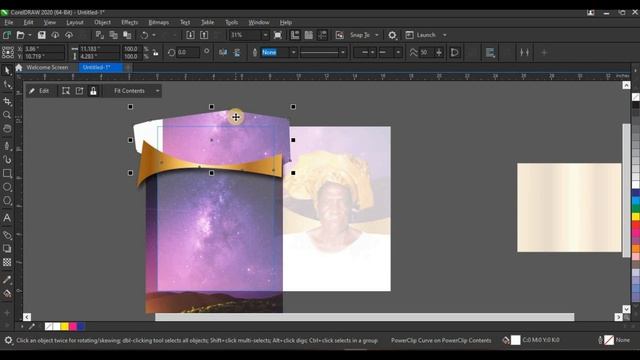Image resolution: width=640 pixels, height=360 pixels.
Task: Click the object width input field
Action: tap(98, 49)
